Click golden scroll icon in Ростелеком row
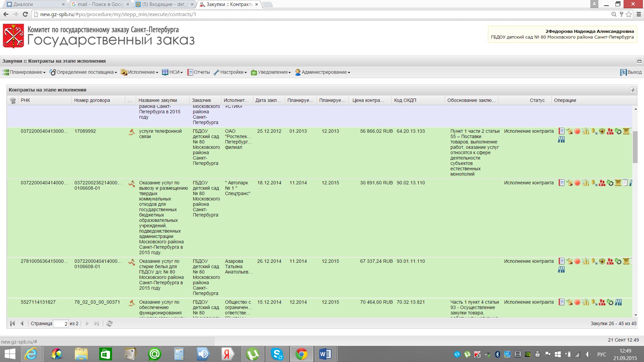 coord(626,131)
